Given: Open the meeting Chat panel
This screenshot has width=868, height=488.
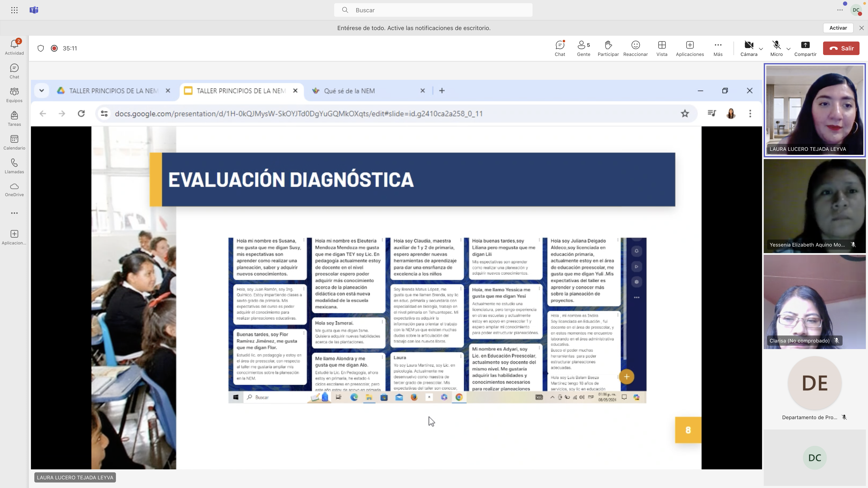Looking at the screenshot, I should 560,49.
